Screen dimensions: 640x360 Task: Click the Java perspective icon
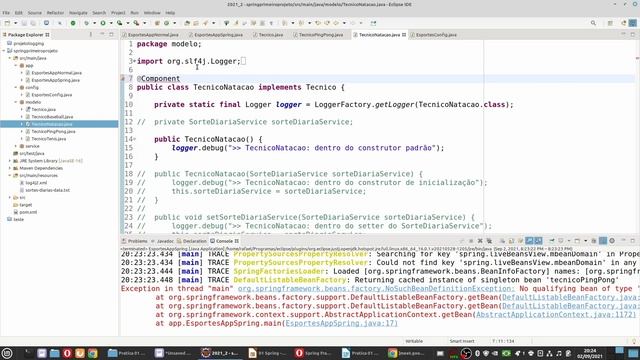pyautogui.click(x=632, y=23)
